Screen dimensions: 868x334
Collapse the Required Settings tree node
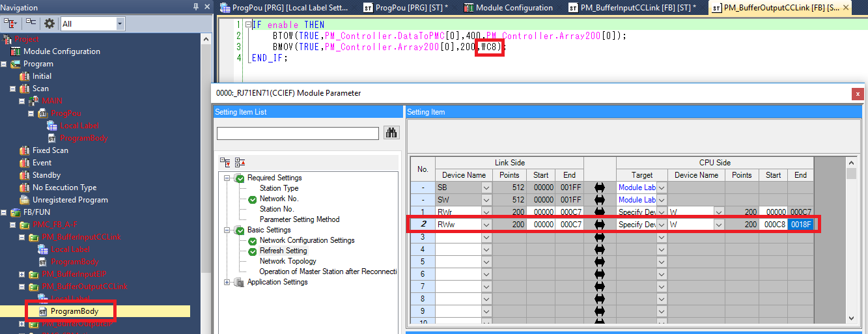(227, 178)
